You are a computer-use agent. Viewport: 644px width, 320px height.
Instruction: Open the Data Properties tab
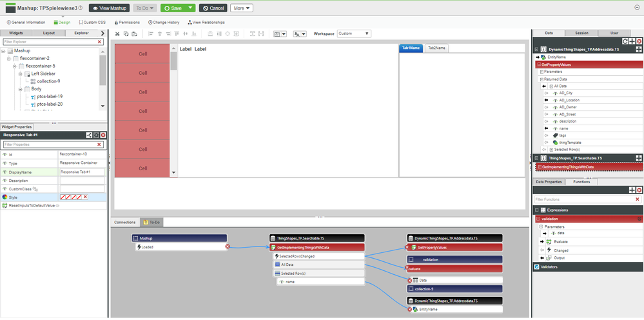549,181
